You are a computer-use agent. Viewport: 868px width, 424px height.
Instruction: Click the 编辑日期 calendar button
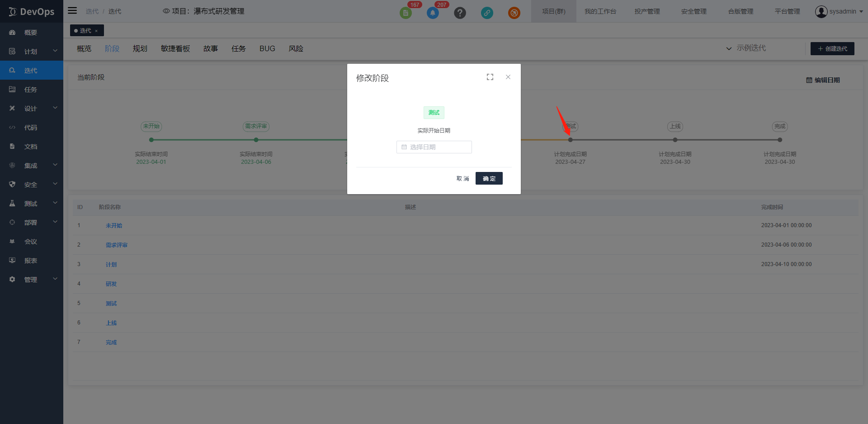(x=823, y=80)
